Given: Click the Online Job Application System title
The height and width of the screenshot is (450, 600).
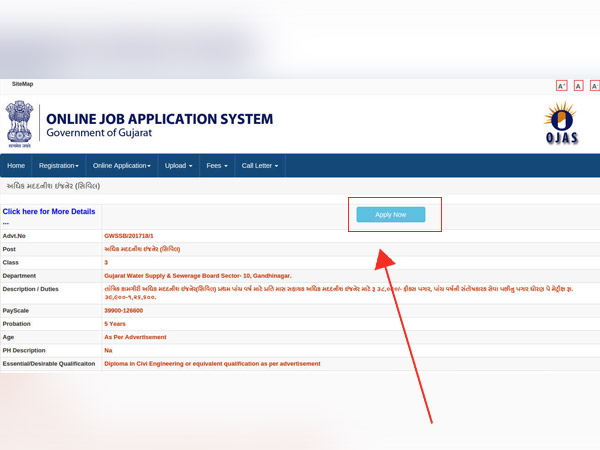Looking at the screenshot, I should pyautogui.click(x=160, y=119).
